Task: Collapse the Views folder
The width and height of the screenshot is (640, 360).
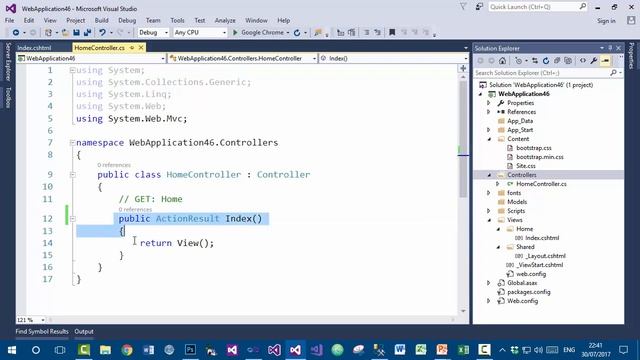Action: pyautogui.click(x=489, y=220)
